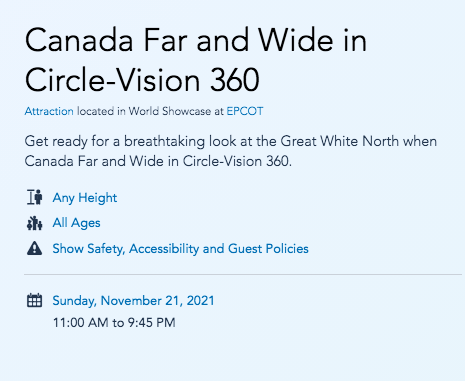Select the Any Height link

click(85, 198)
